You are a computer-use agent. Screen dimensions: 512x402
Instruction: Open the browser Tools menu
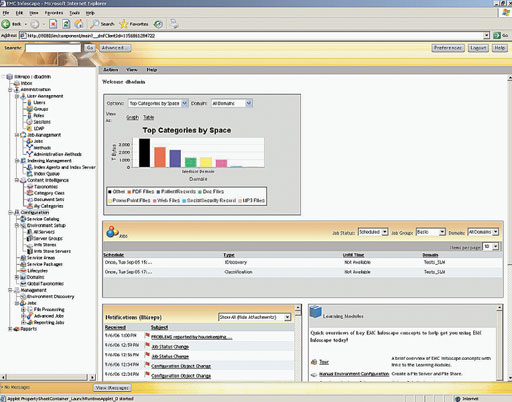[74, 13]
